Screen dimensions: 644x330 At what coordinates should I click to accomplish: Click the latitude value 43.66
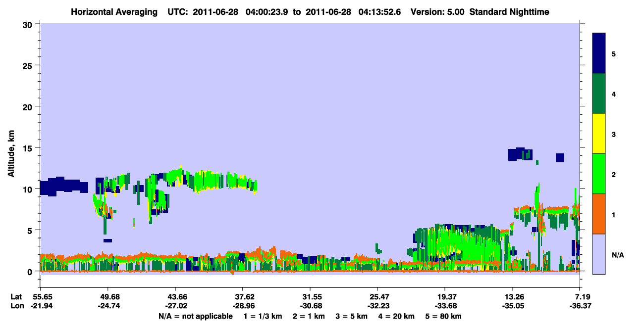pos(175,297)
